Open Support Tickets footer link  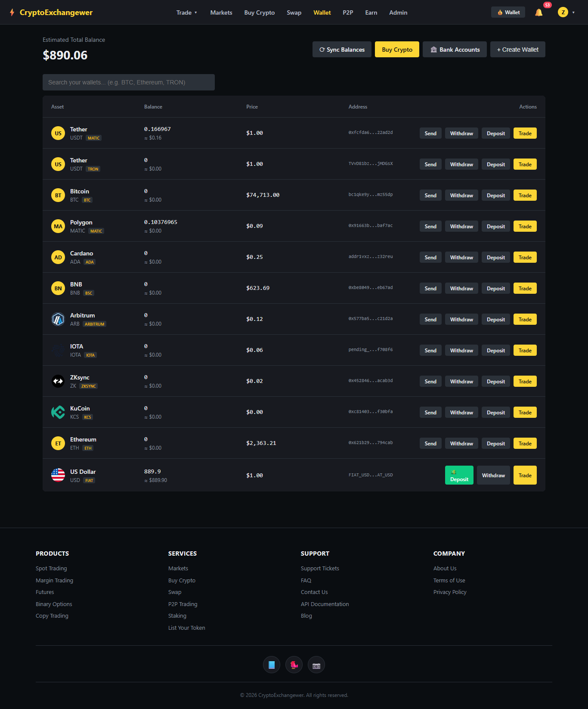(x=320, y=569)
